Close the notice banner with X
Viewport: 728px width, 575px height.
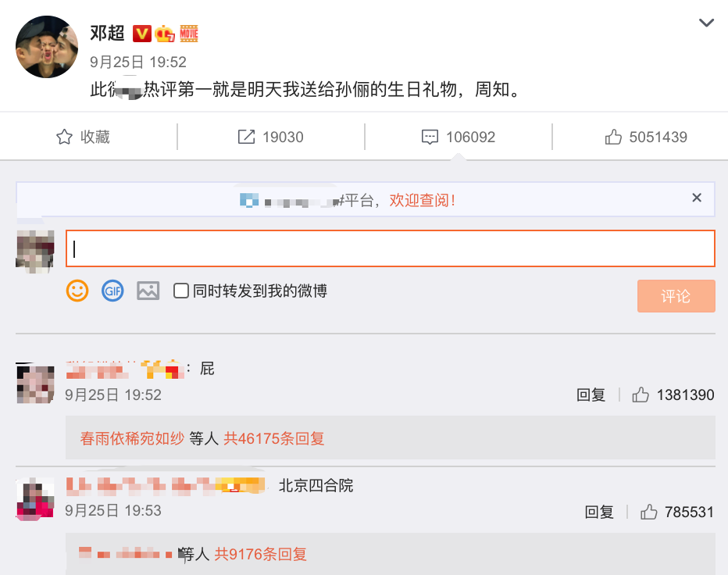(697, 198)
